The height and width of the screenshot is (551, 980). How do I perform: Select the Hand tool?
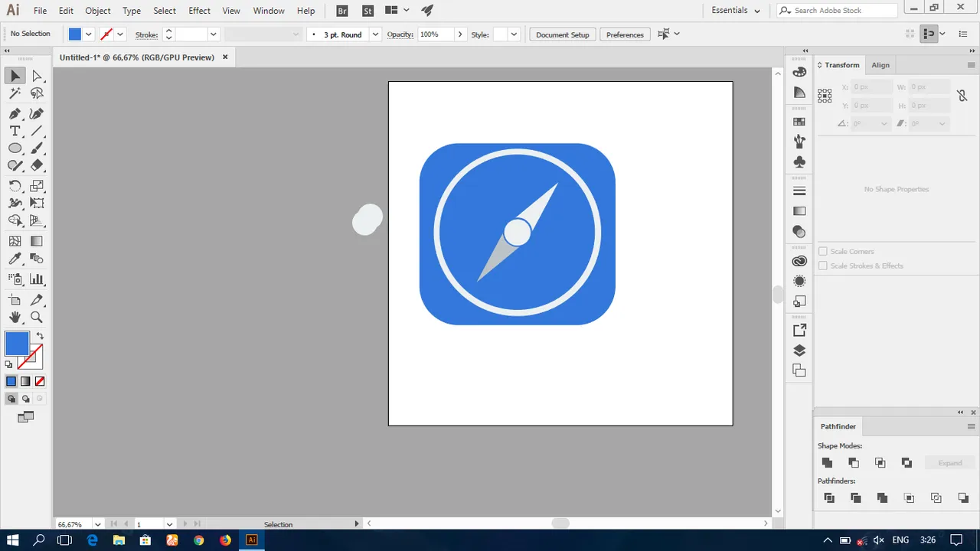[15, 317]
